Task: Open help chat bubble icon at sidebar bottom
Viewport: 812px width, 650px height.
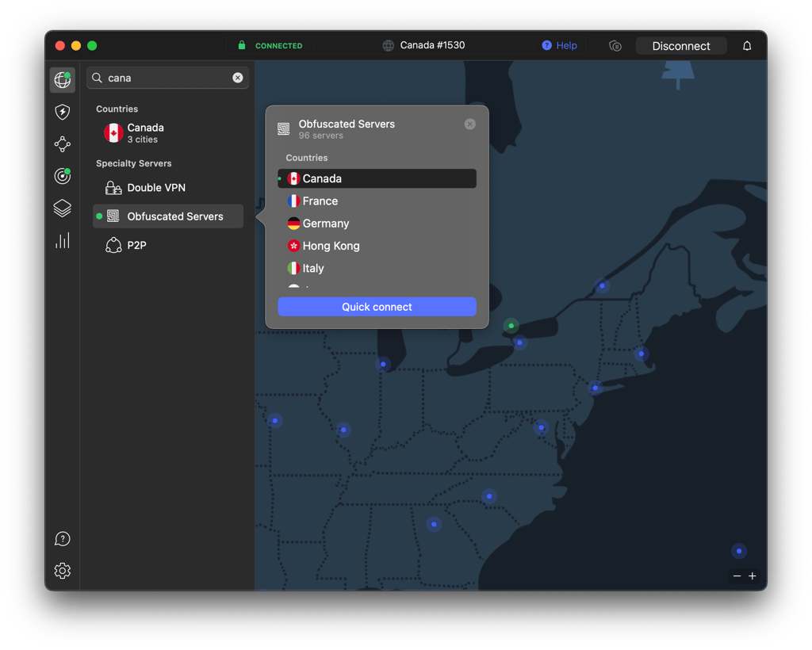Action: (x=63, y=539)
